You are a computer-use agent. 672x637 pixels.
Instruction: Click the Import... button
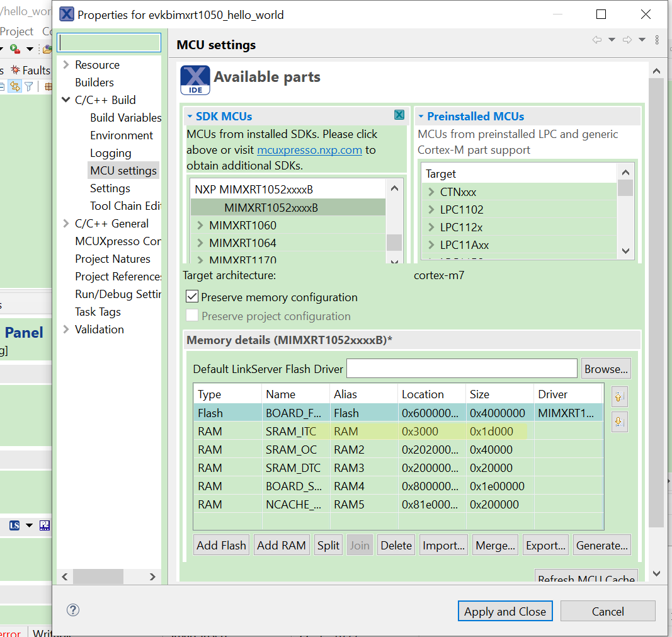coord(443,545)
